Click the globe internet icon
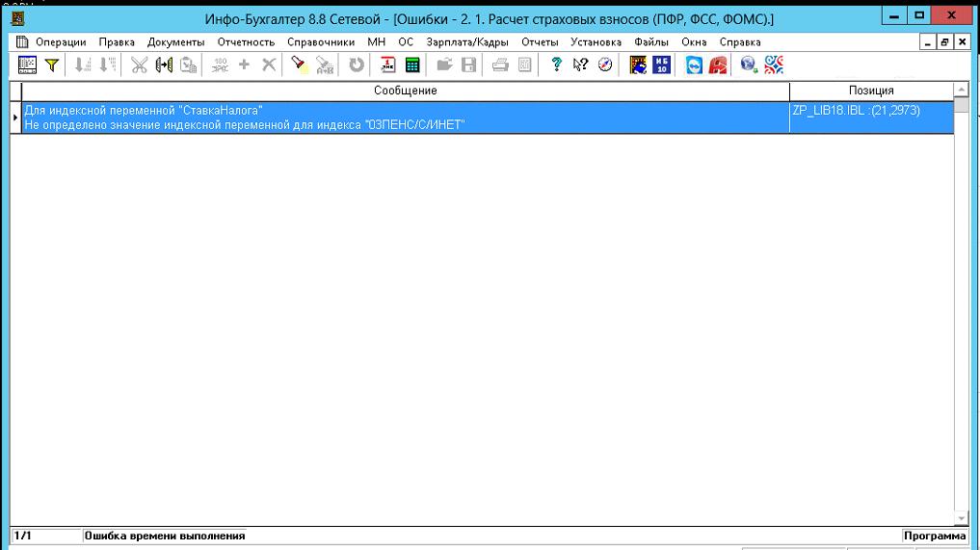 [749, 65]
